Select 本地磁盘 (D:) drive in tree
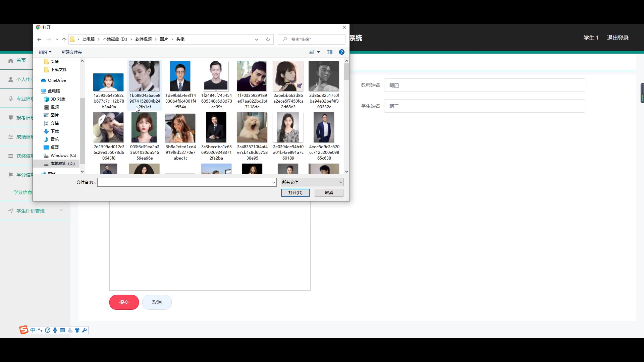Viewport: 644px width, 362px height. pyautogui.click(x=59, y=164)
